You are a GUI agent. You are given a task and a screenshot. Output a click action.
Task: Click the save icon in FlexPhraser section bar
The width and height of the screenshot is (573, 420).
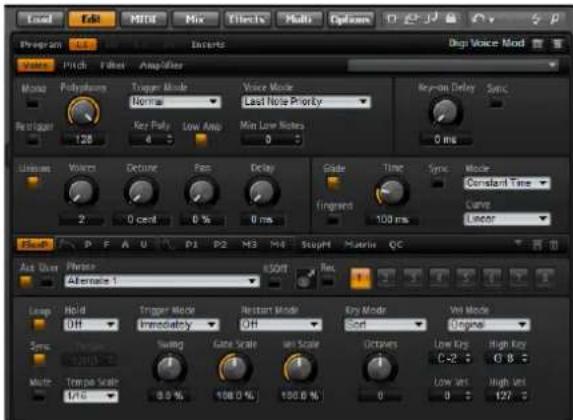537,245
